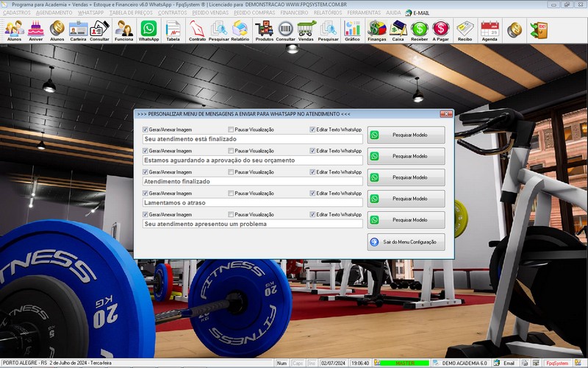
Task: Click the 'Lamentamos o atraso' text field
Action: [x=252, y=203]
